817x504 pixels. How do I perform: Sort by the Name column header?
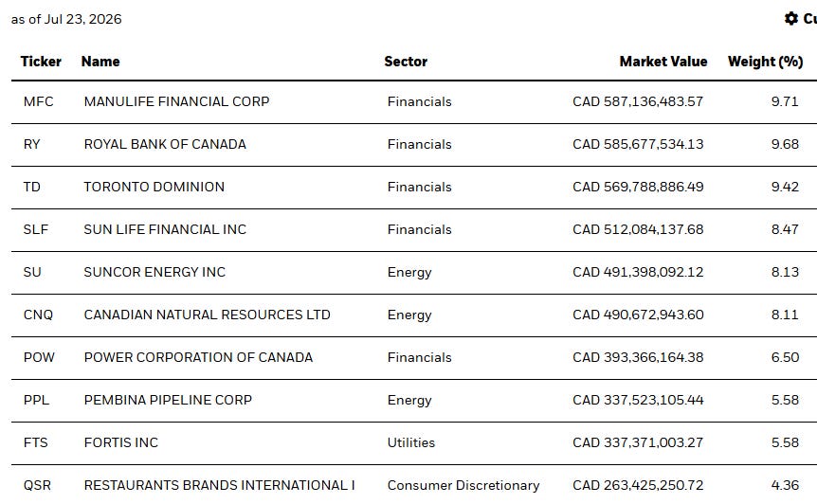(100, 62)
